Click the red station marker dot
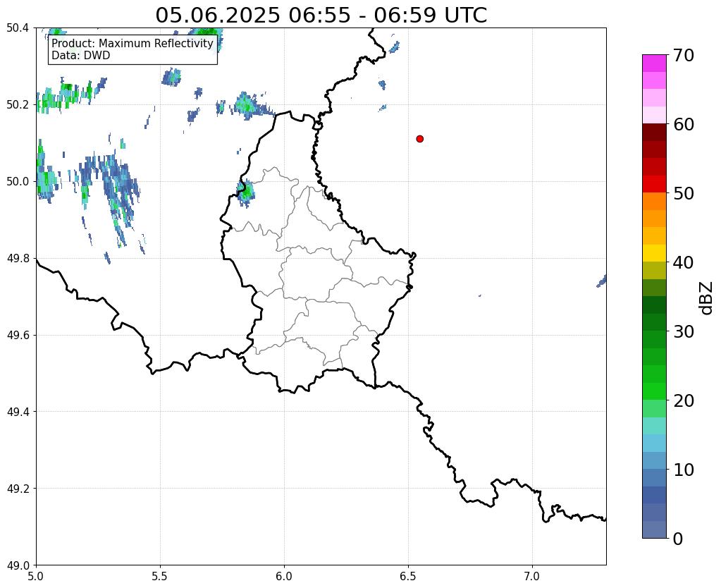Viewport: 721px width, 588px height. (419, 139)
